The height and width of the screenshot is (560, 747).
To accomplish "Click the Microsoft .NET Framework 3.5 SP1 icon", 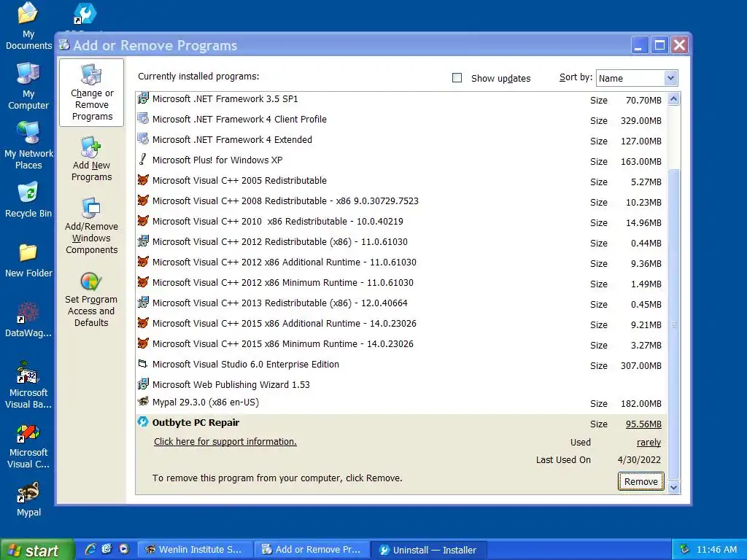I will coord(143,98).
